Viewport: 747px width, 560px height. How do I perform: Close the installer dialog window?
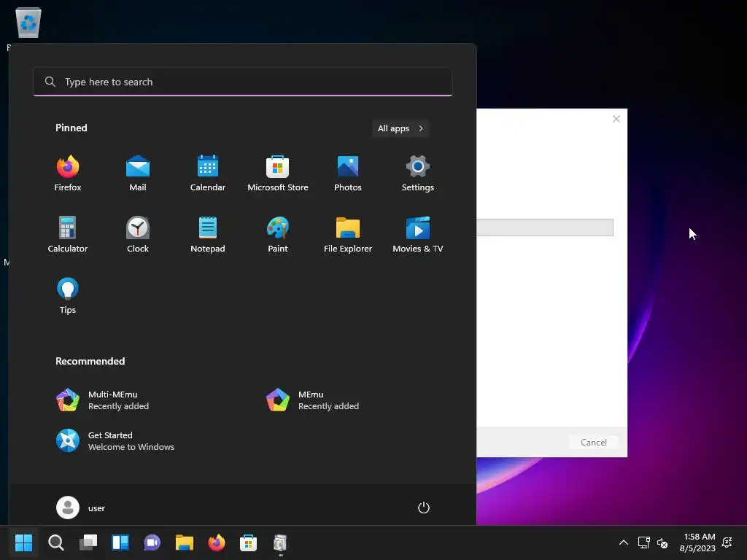[616, 119]
